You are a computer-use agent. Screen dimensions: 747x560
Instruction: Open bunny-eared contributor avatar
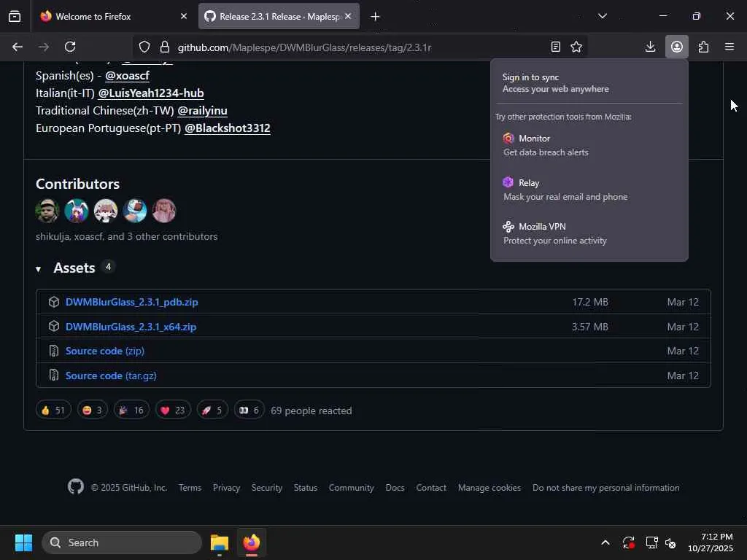pyautogui.click(x=77, y=211)
